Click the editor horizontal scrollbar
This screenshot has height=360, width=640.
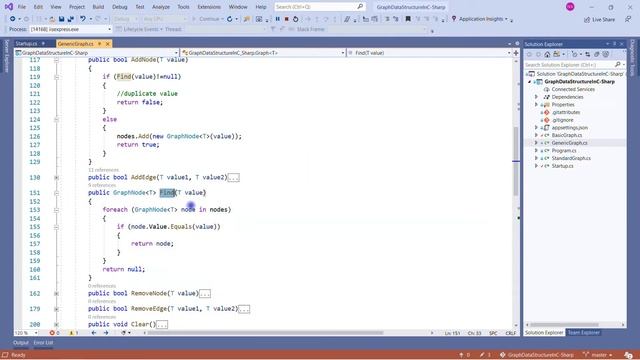tap(265, 333)
